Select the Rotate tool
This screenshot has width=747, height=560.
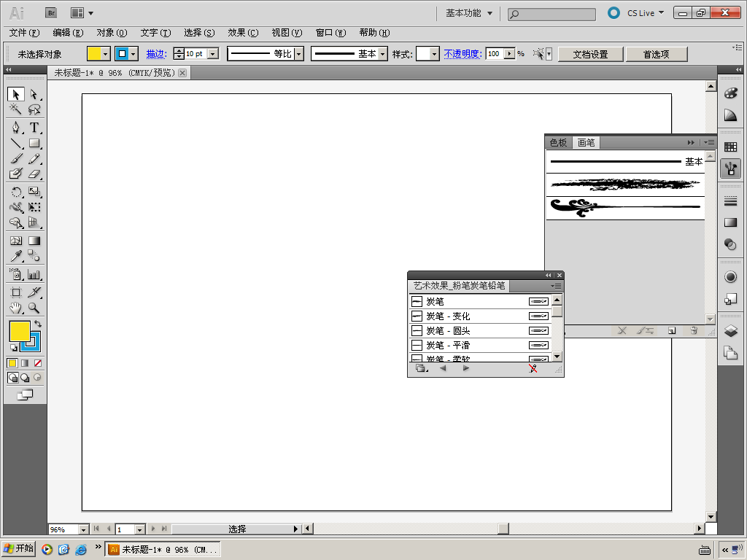pyautogui.click(x=16, y=192)
